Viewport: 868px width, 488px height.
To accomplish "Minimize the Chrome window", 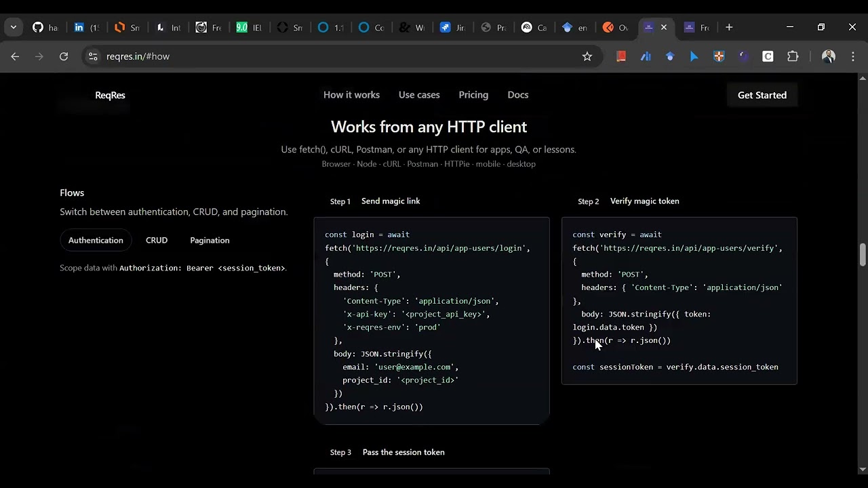I will (789, 27).
